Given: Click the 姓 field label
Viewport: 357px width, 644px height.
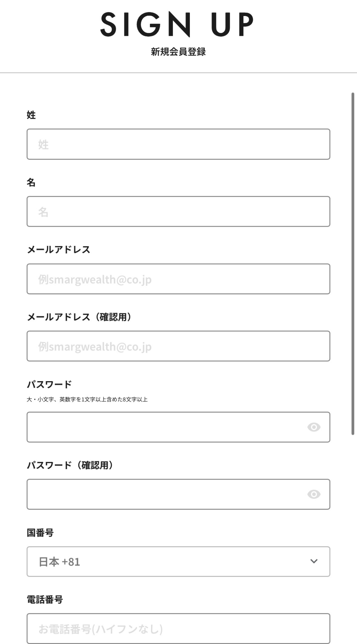Looking at the screenshot, I should pyautogui.click(x=31, y=115).
